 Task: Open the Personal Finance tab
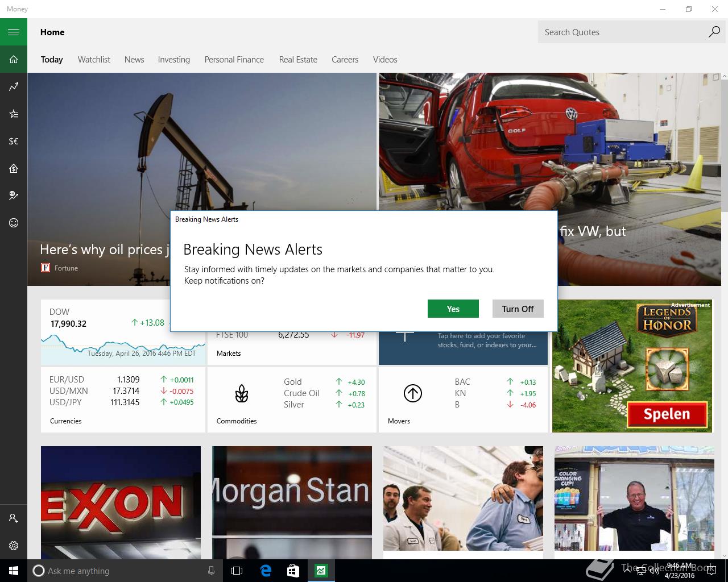[234, 60]
